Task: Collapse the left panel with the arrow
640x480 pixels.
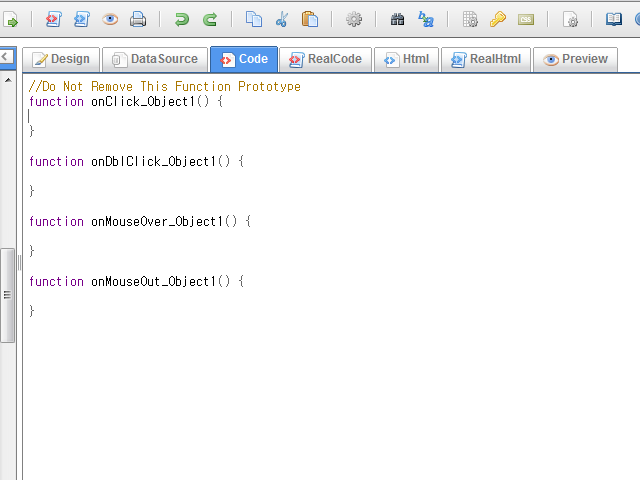Action: tap(6, 57)
